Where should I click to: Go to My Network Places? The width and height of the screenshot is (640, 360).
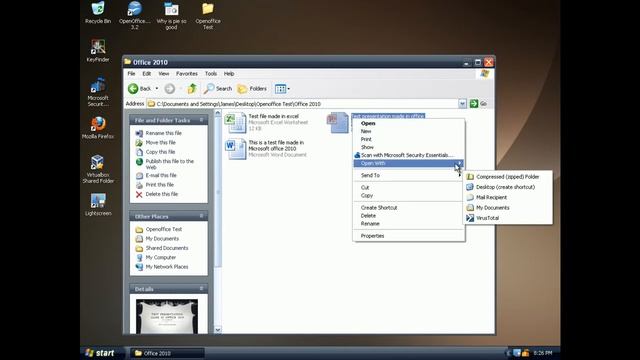coord(162,267)
